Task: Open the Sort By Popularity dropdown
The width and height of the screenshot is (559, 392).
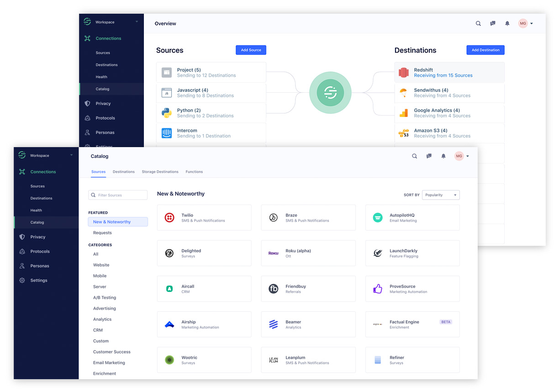Action: click(x=441, y=195)
